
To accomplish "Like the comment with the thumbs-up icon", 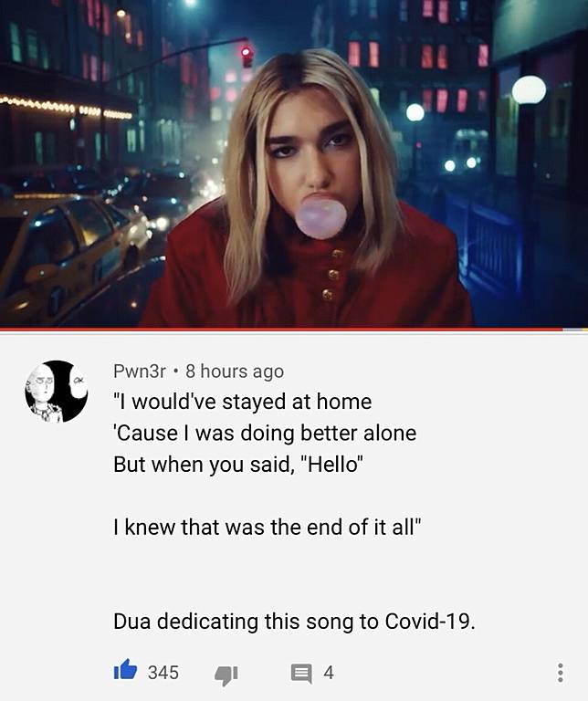I will 125,670.
